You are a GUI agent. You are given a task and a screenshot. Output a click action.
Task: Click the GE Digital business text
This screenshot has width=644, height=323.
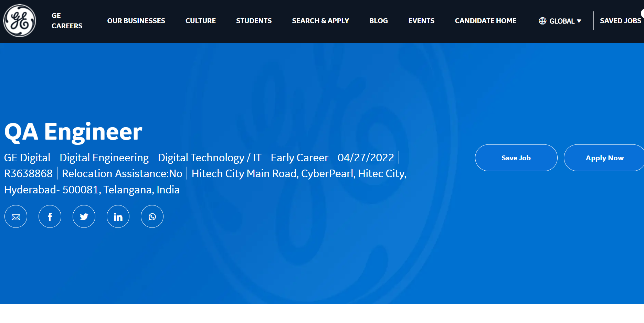27,158
